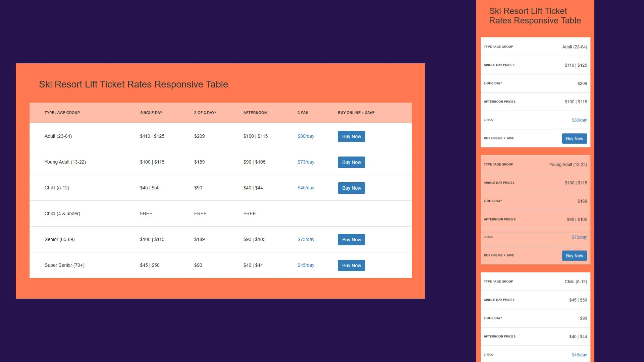Click Buy Now in mobile Adult card
644x362 pixels.
pyautogui.click(x=574, y=138)
